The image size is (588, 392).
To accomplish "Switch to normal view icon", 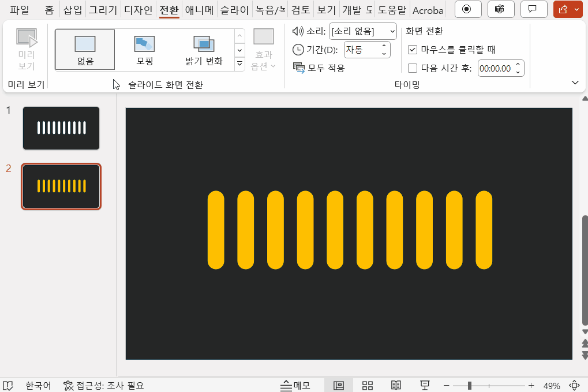I will pos(339,385).
